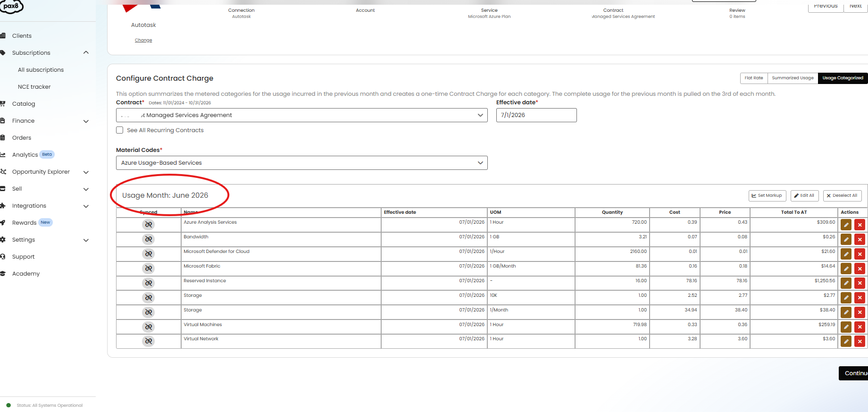The width and height of the screenshot is (868, 412).
Task: Open the Material Codes dropdown
Action: pos(302,163)
